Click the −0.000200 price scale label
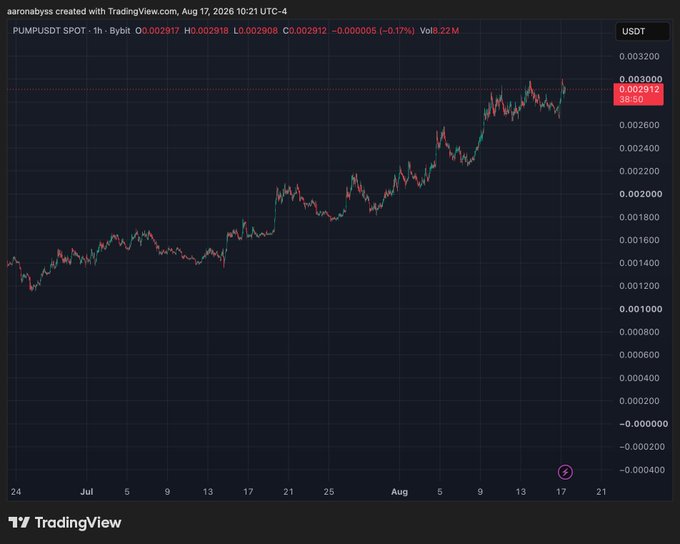680x544 pixels. [x=642, y=447]
